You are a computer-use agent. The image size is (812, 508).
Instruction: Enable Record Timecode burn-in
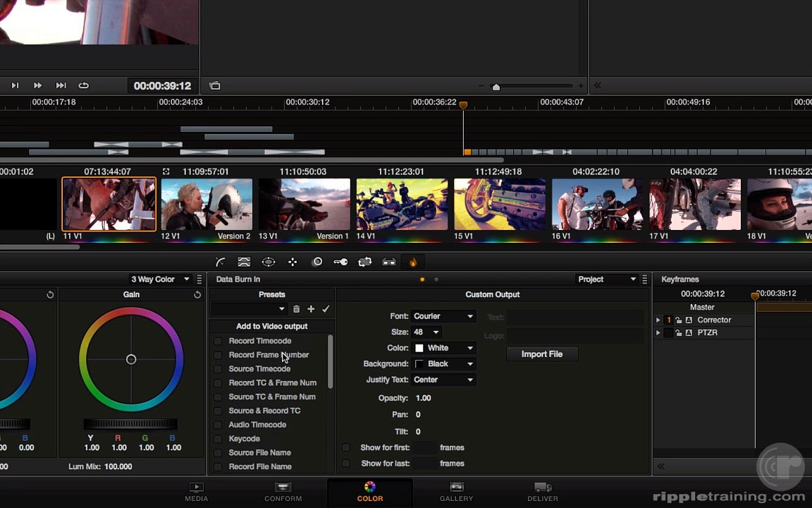click(x=218, y=341)
